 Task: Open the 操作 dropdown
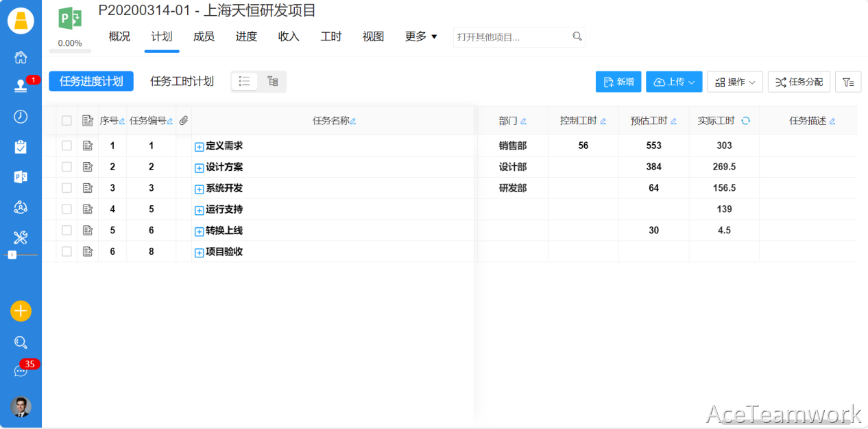pos(734,82)
